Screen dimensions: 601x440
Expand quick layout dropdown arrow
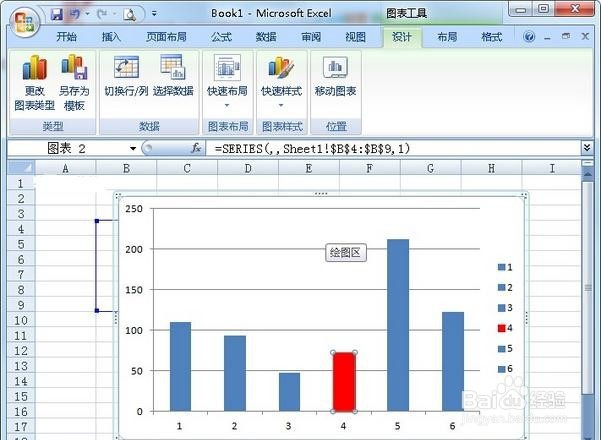[227, 105]
